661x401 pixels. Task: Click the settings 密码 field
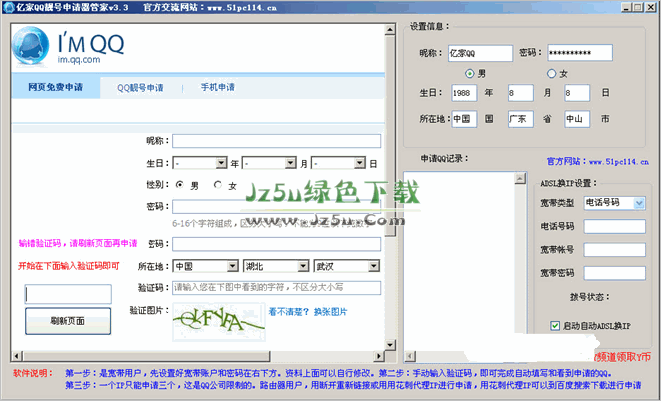[x=580, y=53]
